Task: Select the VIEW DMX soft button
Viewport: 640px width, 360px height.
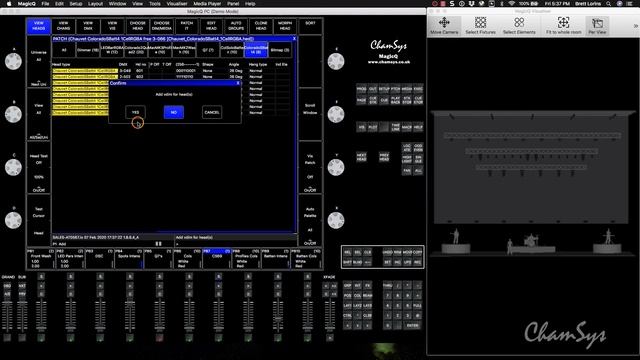Action: 88,26
